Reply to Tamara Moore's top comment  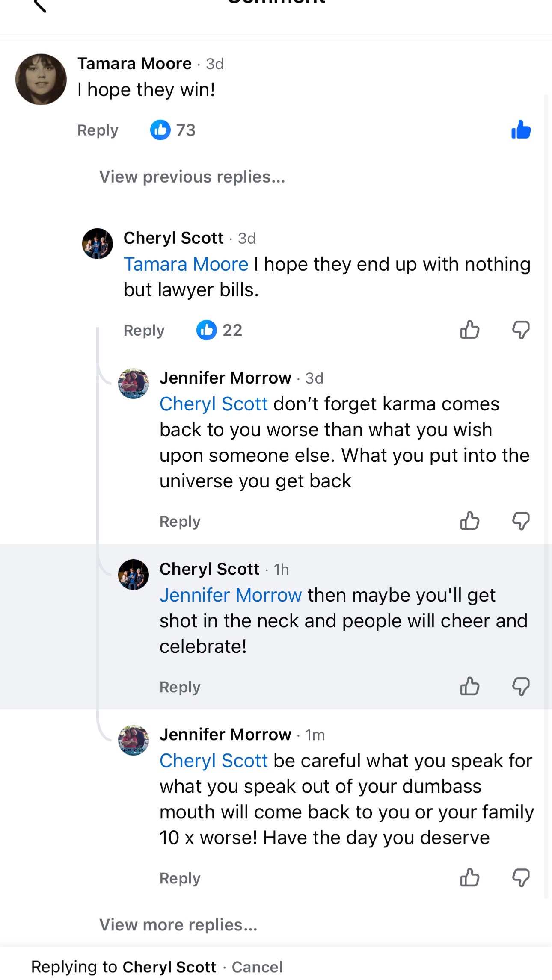[98, 130]
